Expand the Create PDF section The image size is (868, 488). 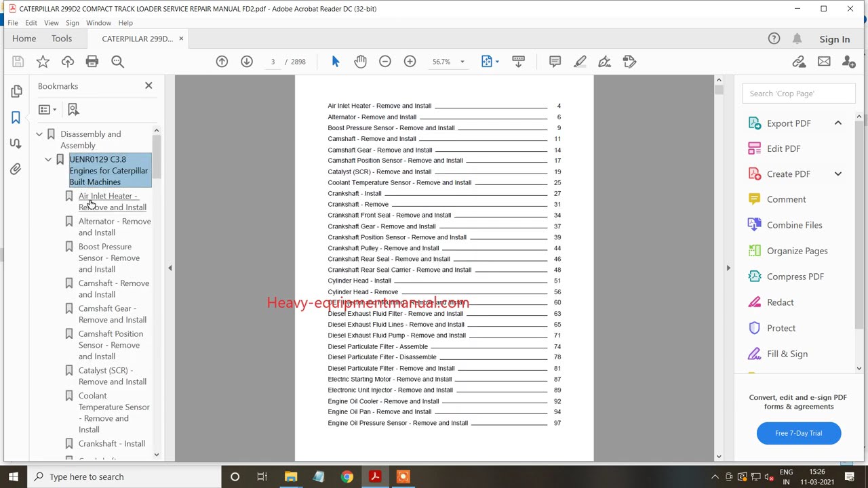[838, 174]
